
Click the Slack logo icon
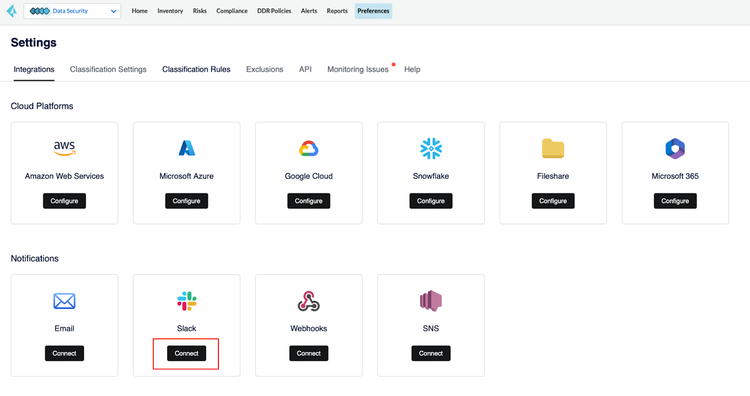pos(187,301)
